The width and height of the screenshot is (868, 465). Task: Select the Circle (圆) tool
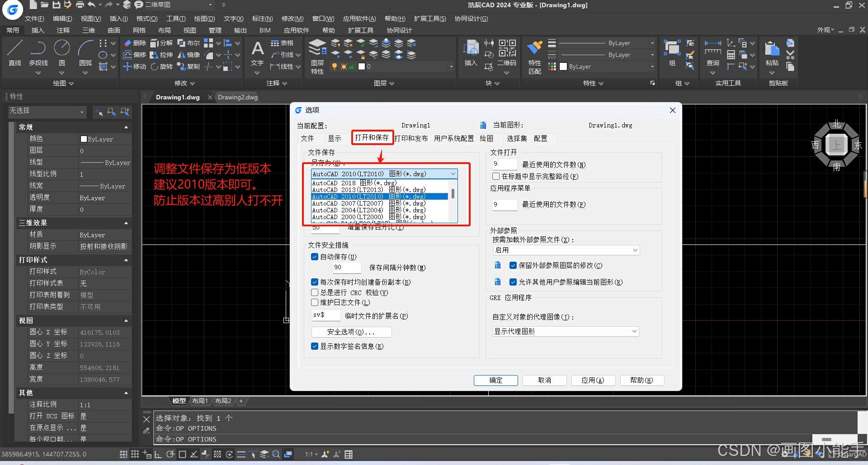click(62, 53)
